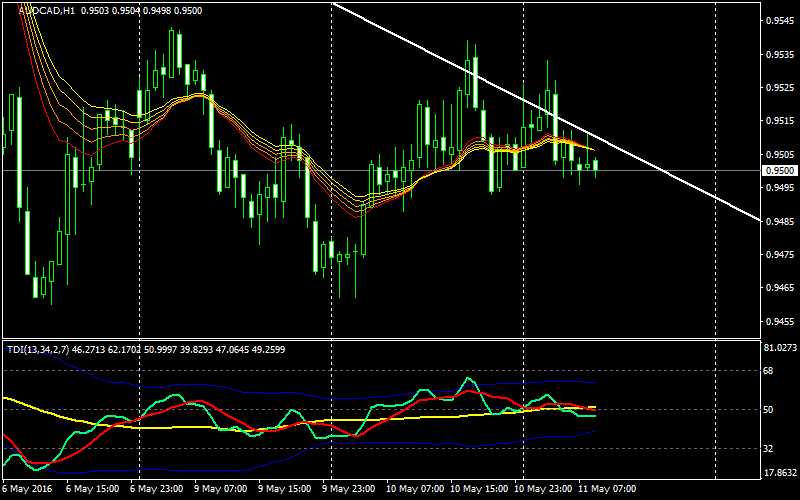Screen dimensions: 800x500
Task: Select the 9 May 07:00 time label
Action: (x=221, y=490)
